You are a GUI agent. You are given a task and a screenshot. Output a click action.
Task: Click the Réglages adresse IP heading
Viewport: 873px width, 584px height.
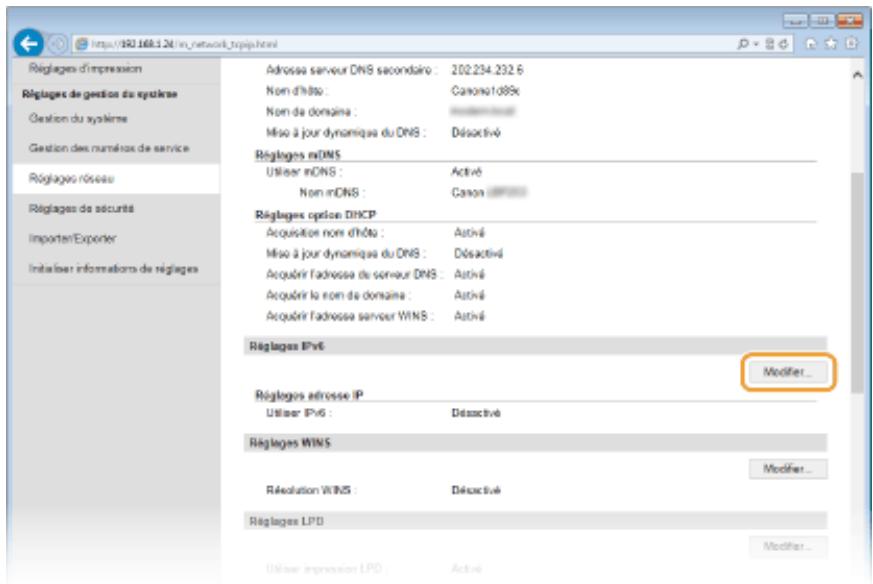pos(309,395)
